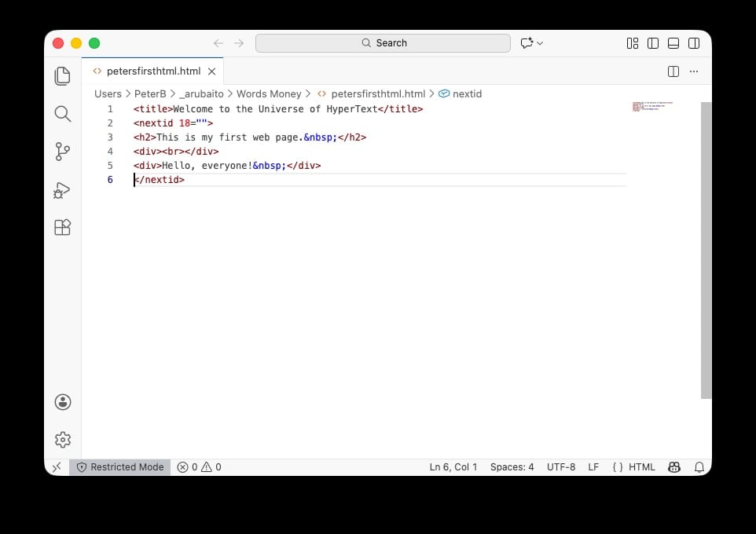Open the Explorer view in activity bar

click(63, 76)
